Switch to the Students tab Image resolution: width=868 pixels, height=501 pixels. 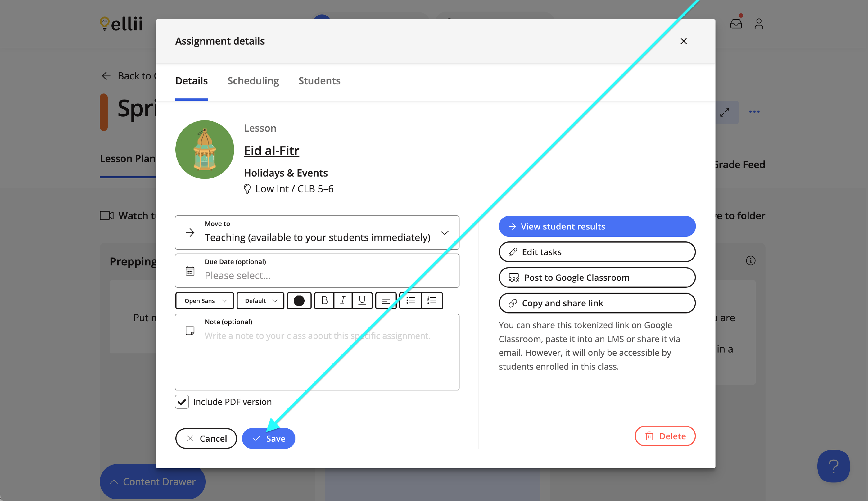[319, 81]
